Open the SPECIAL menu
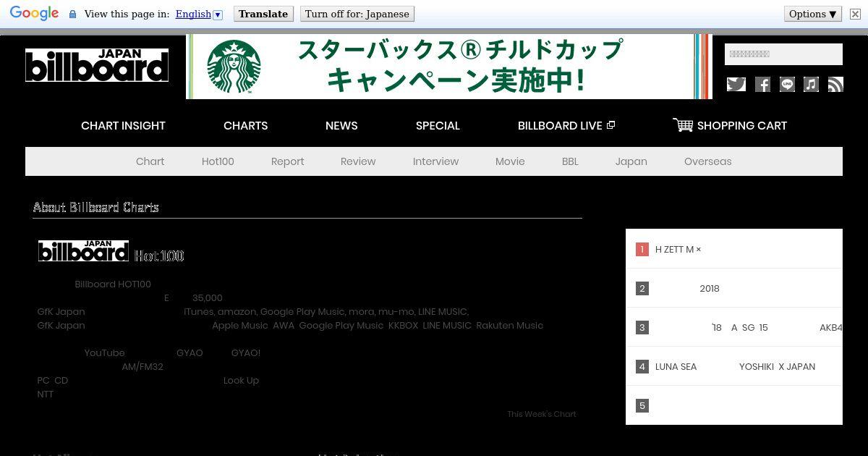This screenshot has width=868, height=456. [x=438, y=125]
